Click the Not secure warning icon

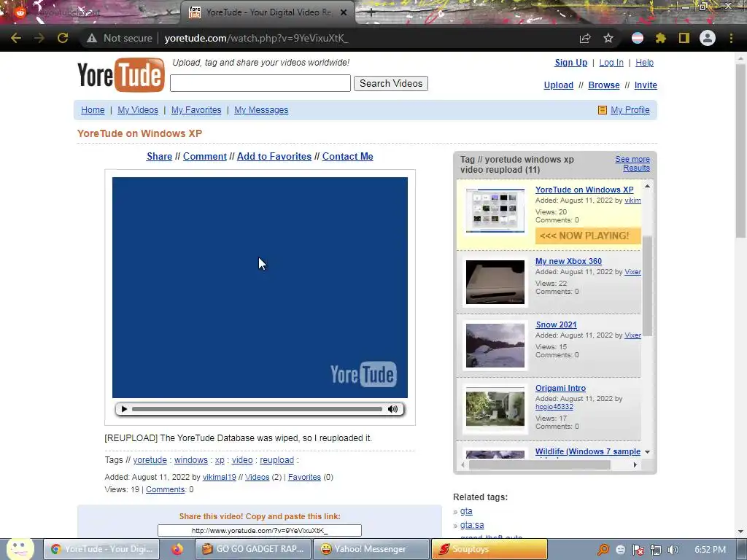coord(92,38)
